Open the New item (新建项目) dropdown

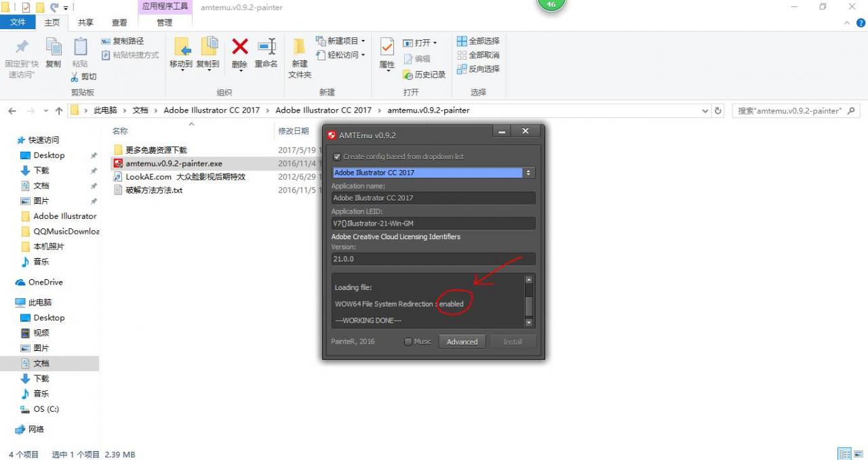point(340,41)
